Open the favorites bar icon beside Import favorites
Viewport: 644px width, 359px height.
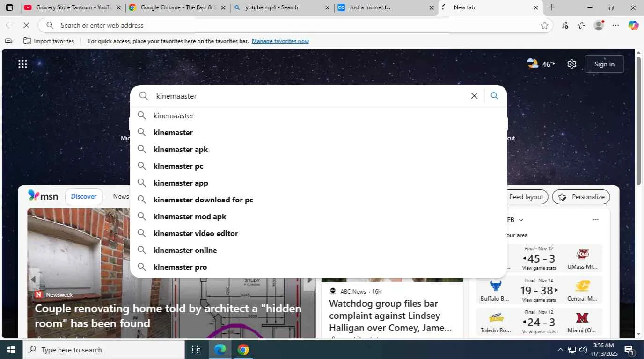click(8, 41)
